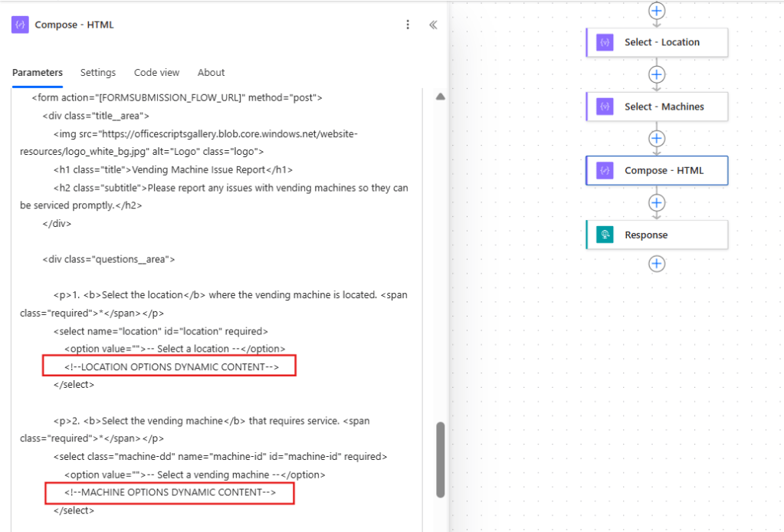Switch to the About tab
This screenshot has width=784, height=532.
tap(211, 72)
